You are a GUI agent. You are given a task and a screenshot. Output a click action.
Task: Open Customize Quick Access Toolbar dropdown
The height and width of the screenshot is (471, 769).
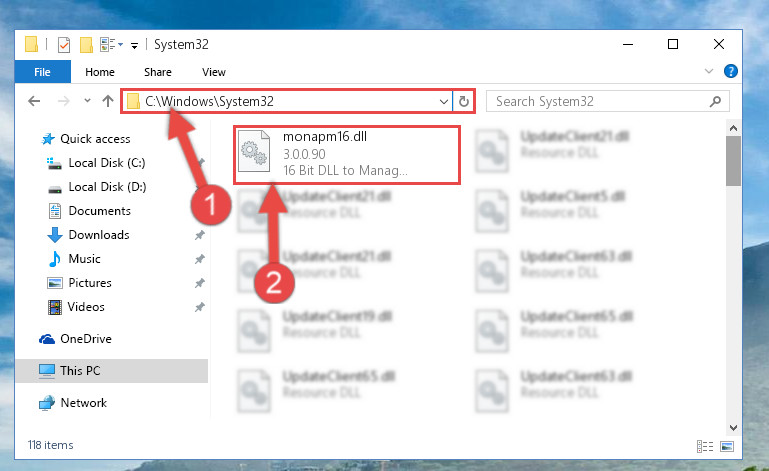point(134,46)
